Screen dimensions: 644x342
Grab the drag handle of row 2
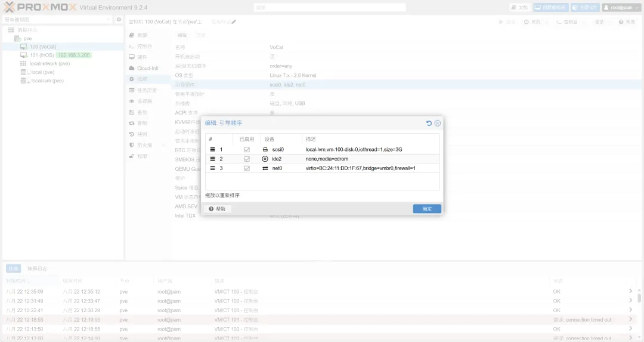(212, 159)
